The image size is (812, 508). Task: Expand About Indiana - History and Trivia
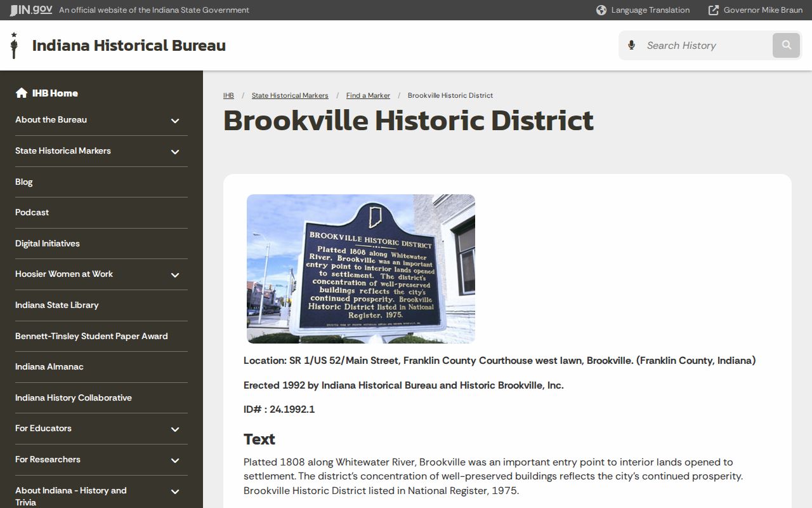pos(175,491)
